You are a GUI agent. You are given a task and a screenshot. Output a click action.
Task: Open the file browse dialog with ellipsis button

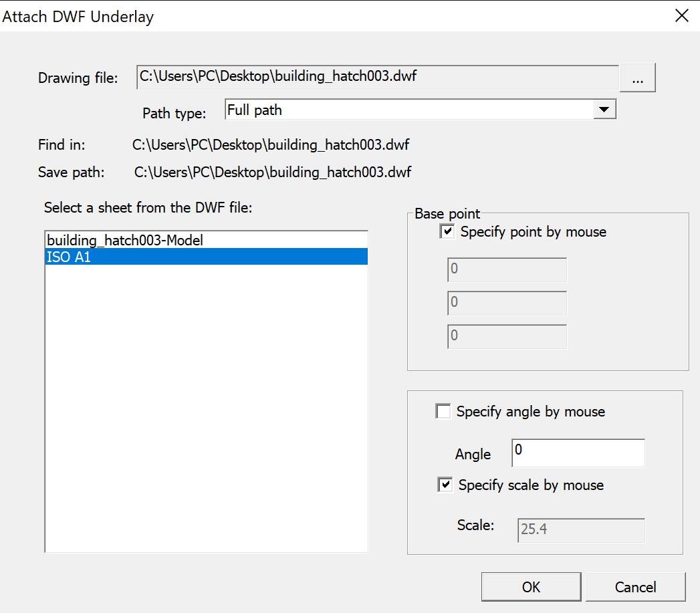638,78
